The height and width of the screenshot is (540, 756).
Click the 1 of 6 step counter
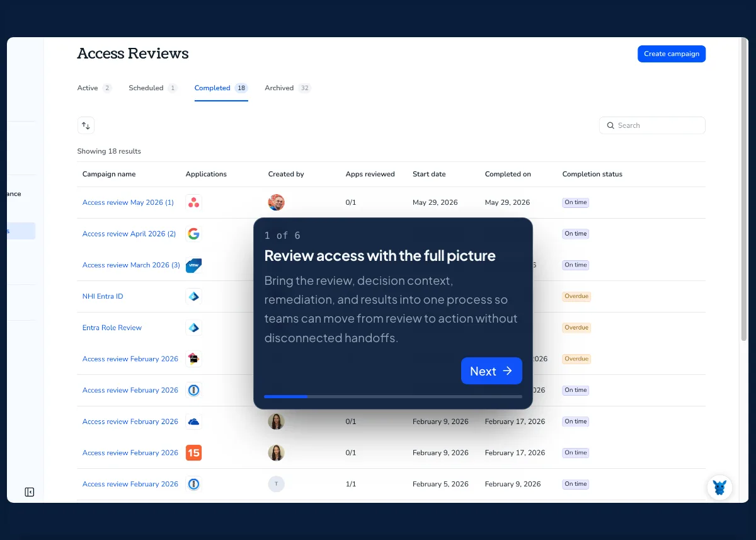[x=282, y=236]
